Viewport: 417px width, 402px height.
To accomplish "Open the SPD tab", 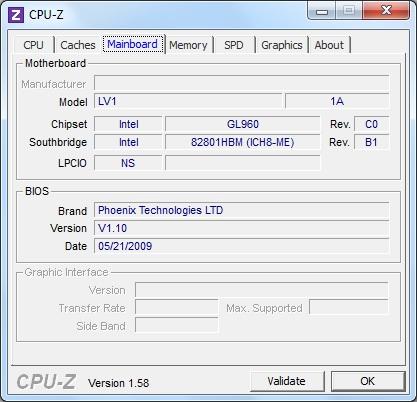I will click(234, 45).
